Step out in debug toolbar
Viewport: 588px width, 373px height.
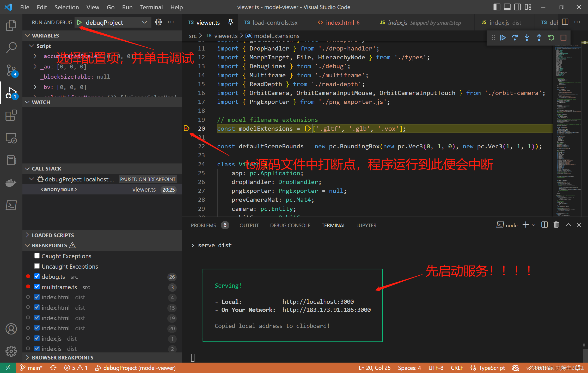coord(539,38)
